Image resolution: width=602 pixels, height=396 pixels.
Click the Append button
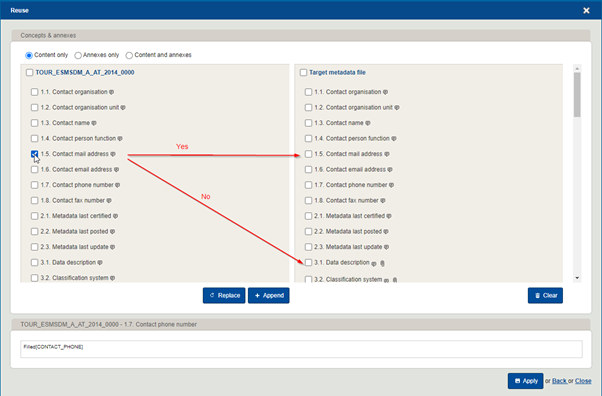coord(269,295)
